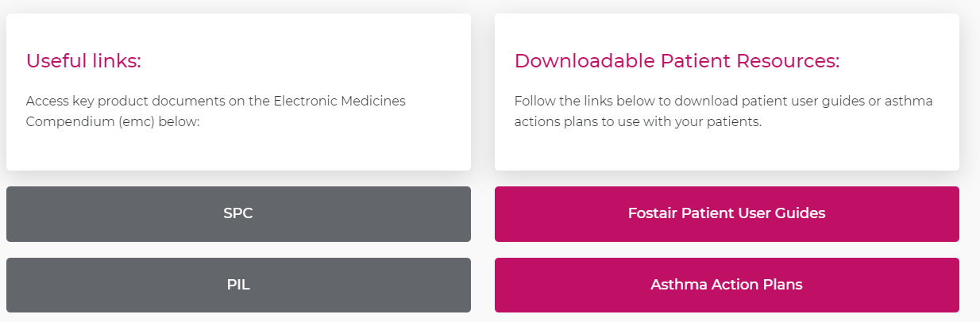Open the Asthma Action Plans button
The height and width of the screenshot is (322, 980).
[x=727, y=285]
